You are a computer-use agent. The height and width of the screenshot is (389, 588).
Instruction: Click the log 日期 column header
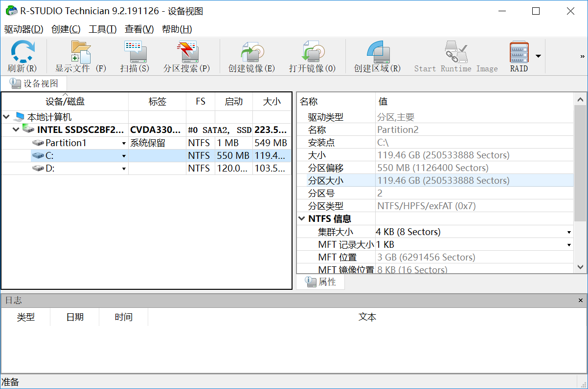point(74,317)
